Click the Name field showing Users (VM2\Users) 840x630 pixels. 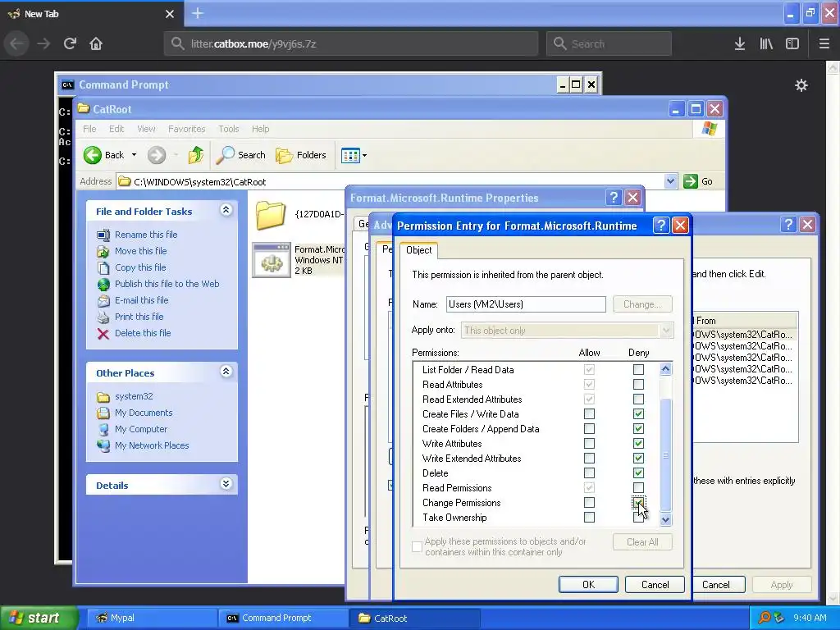[526, 304]
